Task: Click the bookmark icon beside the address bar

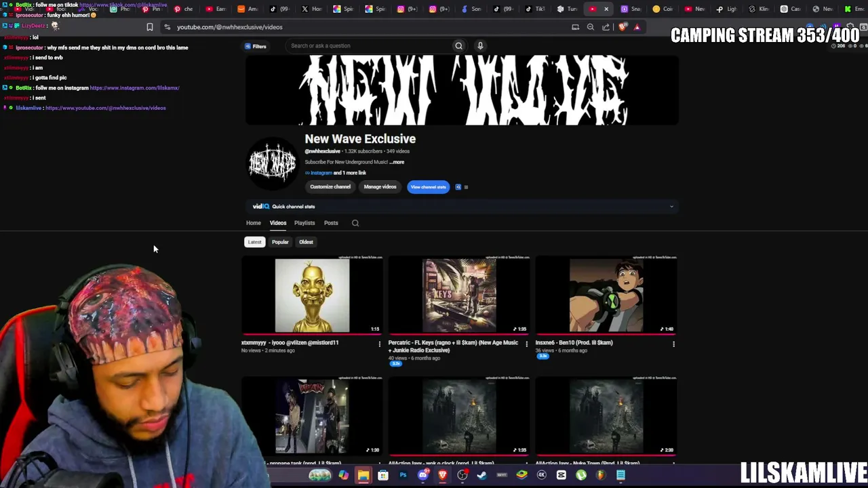Action: 149,27
